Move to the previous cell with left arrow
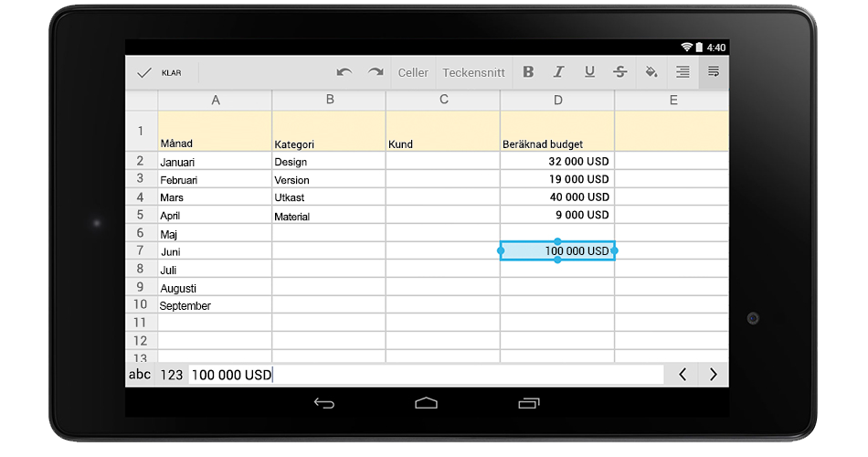The width and height of the screenshot is (868, 457). [x=683, y=375]
